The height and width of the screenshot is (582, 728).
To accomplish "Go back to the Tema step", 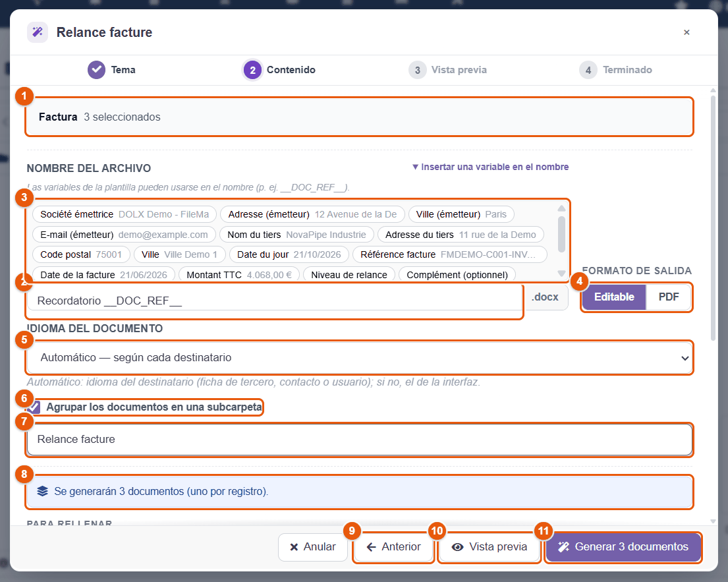I will pos(111,70).
